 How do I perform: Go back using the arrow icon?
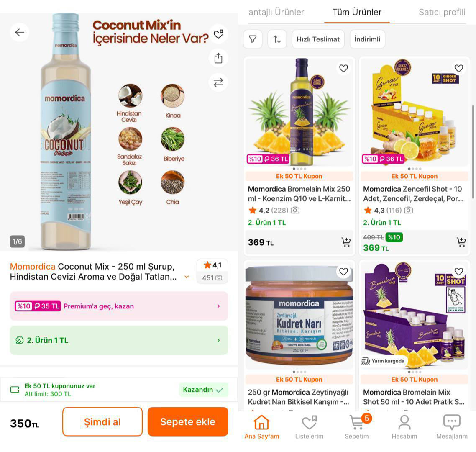pyautogui.click(x=19, y=32)
